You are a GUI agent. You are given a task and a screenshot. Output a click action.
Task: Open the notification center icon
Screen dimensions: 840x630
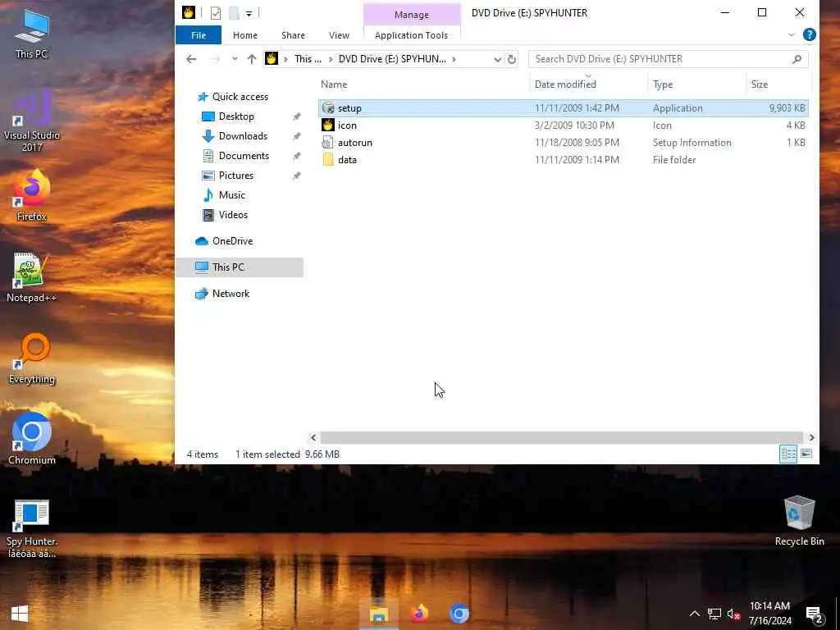[815, 614]
